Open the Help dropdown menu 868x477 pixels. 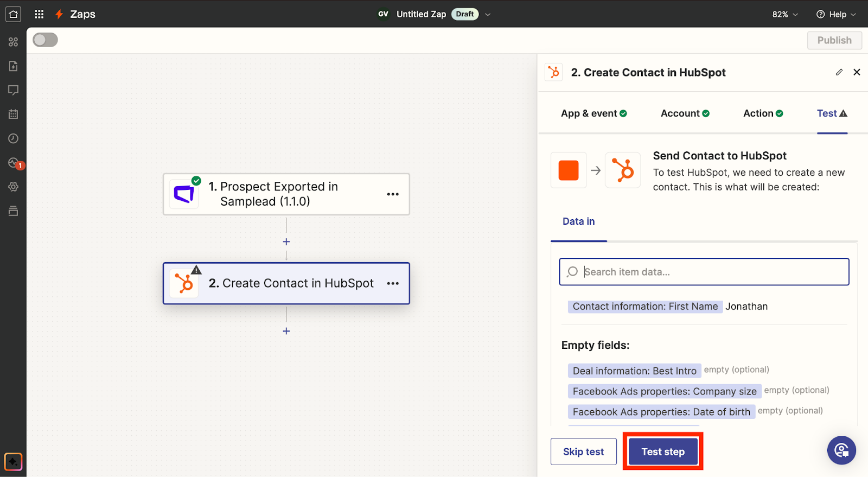836,15
